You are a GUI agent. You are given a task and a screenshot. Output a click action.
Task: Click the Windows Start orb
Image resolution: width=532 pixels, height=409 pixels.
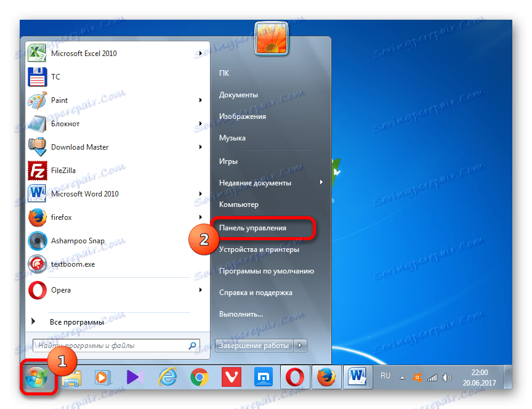click(x=36, y=377)
